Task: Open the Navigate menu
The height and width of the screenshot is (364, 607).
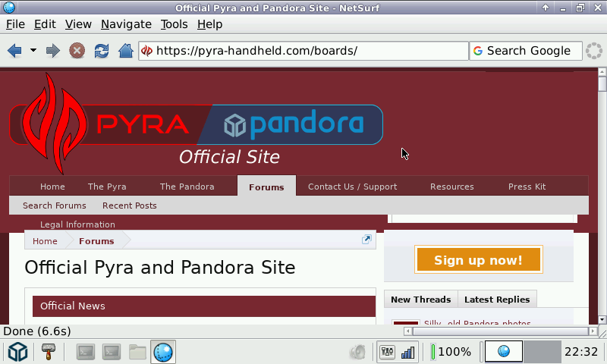Action: [x=126, y=24]
